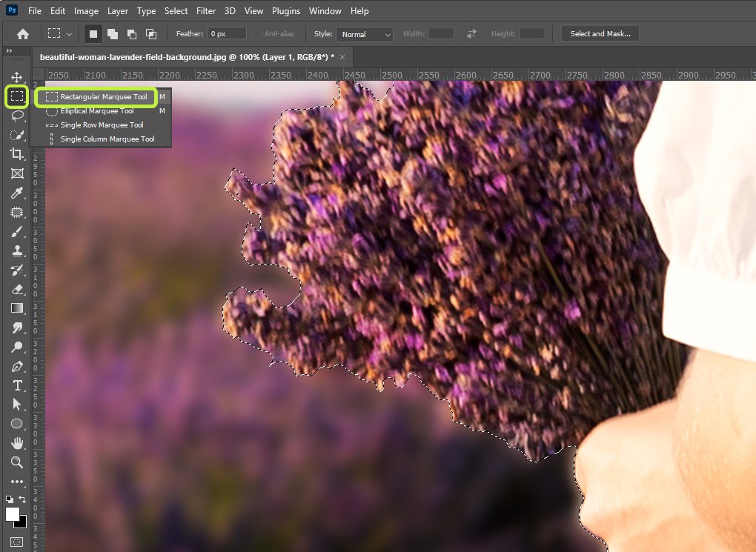The width and height of the screenshot is (756, 552).
Task: Open the Select menu
Action: (x=176, y=10)
